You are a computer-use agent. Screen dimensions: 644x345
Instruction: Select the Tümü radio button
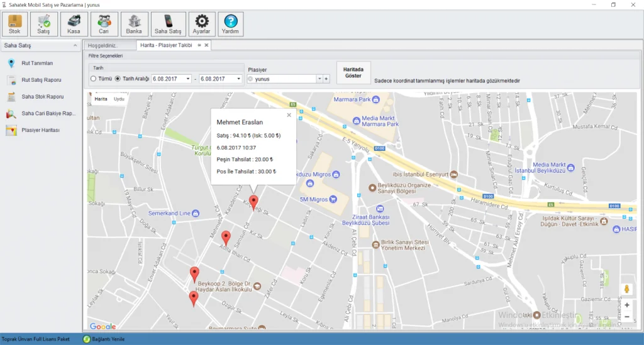coord(94,79)
